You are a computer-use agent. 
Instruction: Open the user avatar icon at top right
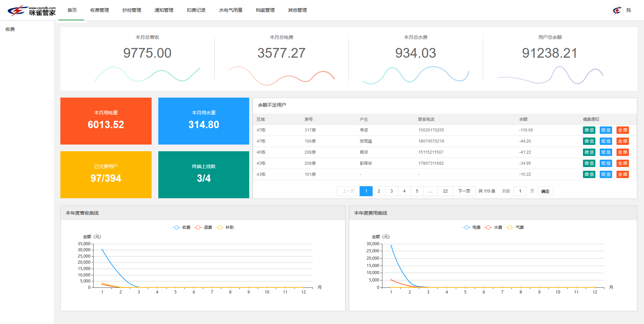coord(617,10)
